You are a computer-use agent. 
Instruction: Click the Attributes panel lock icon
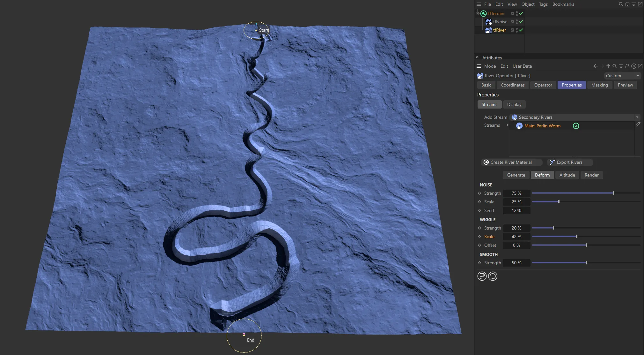point(627,66)
